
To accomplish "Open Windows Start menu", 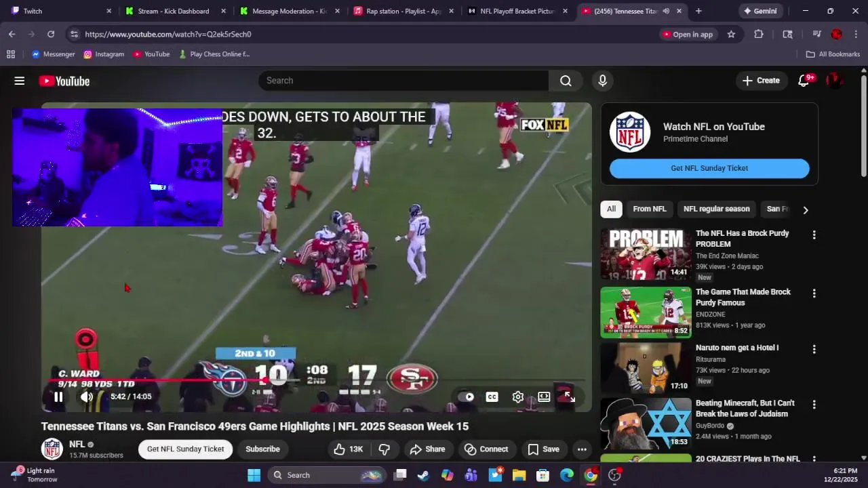I will (254, 475).
